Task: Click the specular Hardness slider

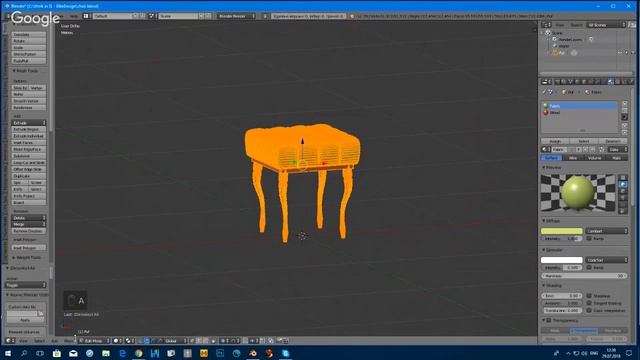Action: click(x=584, y=276)
